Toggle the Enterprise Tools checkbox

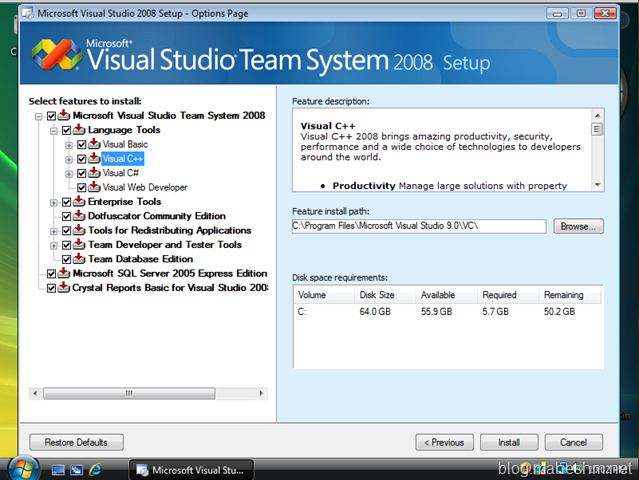coord(66,202)
